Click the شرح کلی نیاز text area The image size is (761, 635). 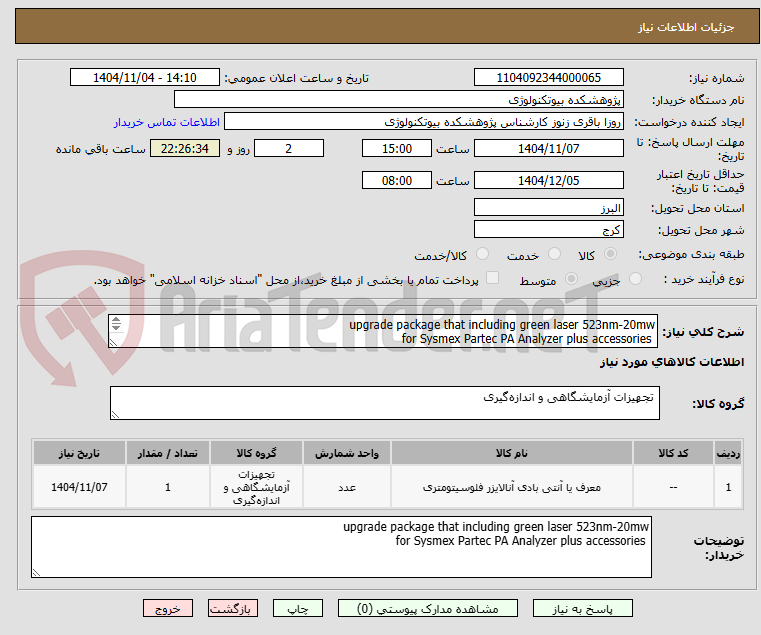[x=382, y=331]
